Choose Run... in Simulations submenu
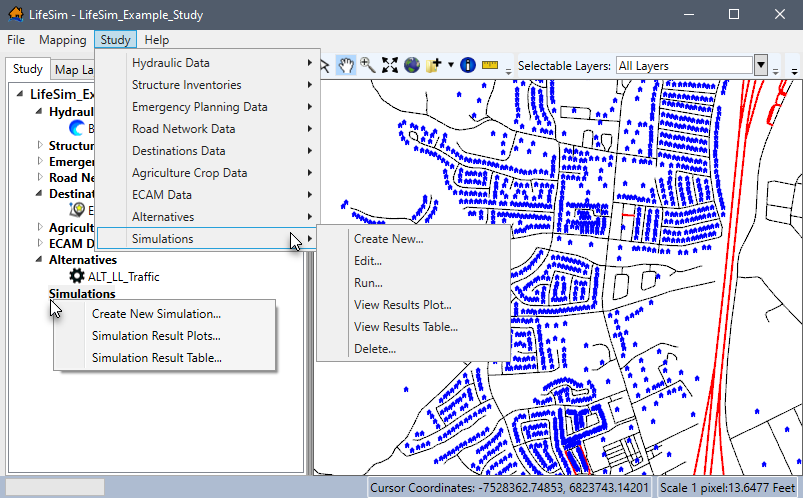 pos(413,283)
